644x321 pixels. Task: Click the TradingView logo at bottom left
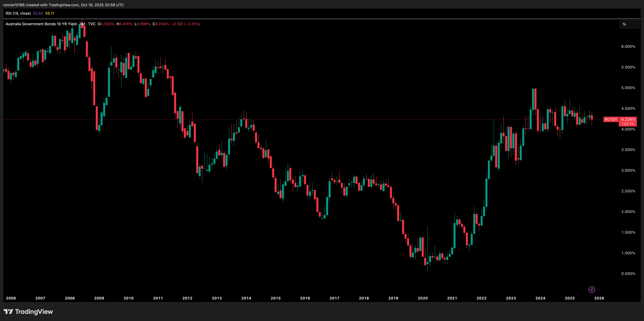pyautogui.click(x=28, y=312)
